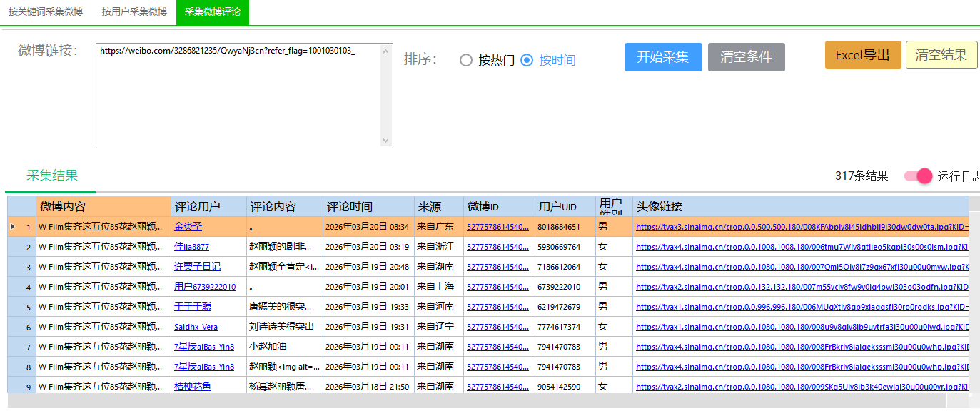The width and height of the screenshot is (980, 411).
Task: Open the 按用户采集微博 tab
Action: (134, 12)
